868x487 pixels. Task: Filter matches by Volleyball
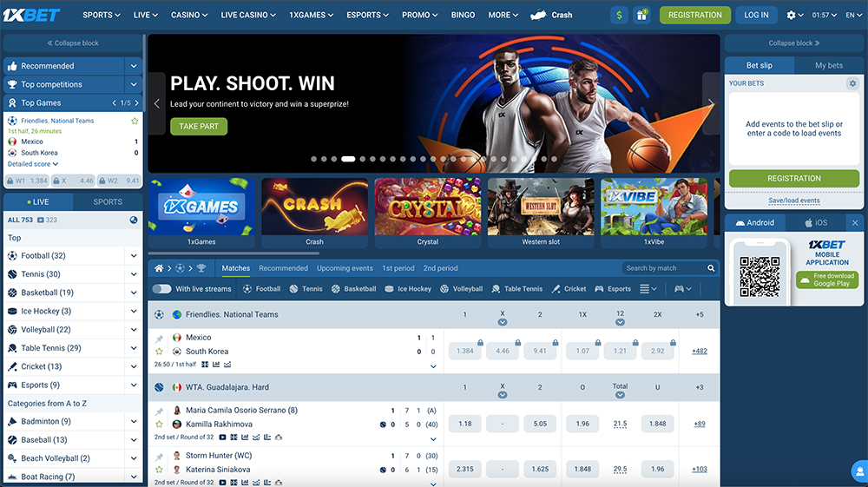pyautogui.click(x=461, y=289)
